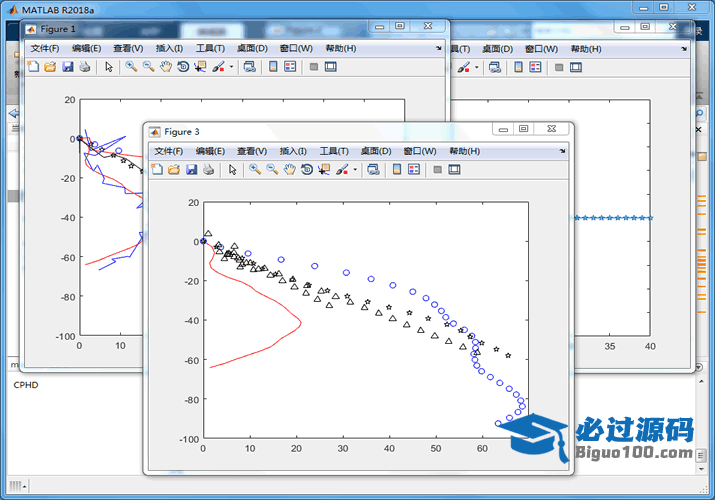Select Zoom In tool in Figure 1

131,67
